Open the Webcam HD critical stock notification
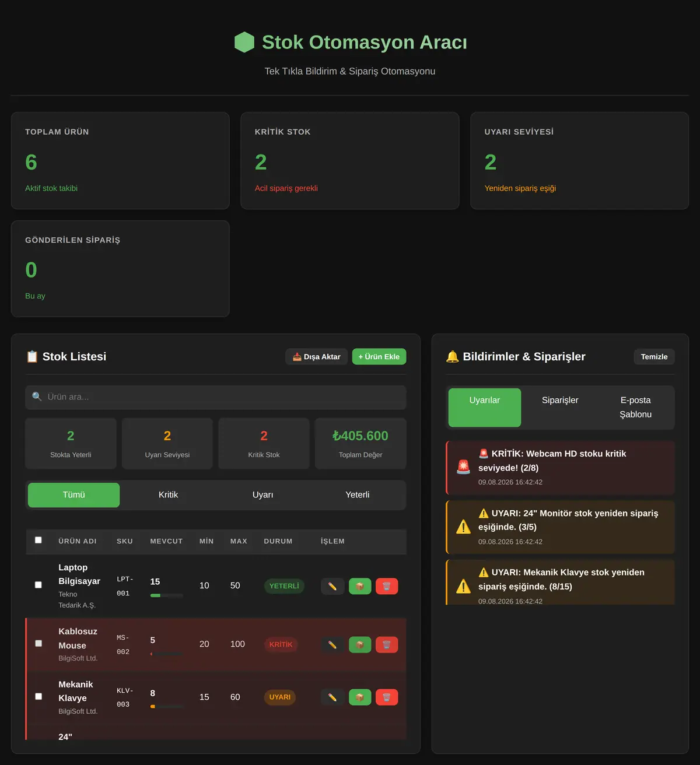 click(x=560, y=468)
